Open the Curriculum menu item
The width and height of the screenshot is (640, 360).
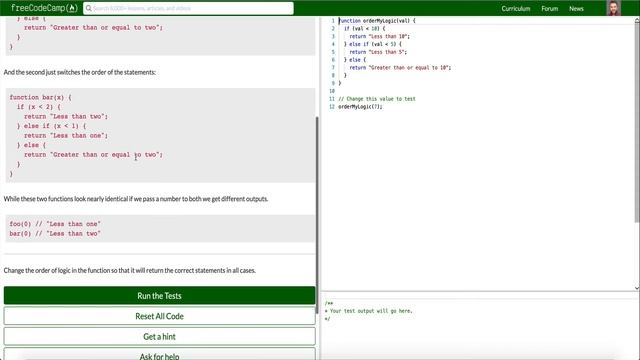pyautogui.click(x=516, y=9)
